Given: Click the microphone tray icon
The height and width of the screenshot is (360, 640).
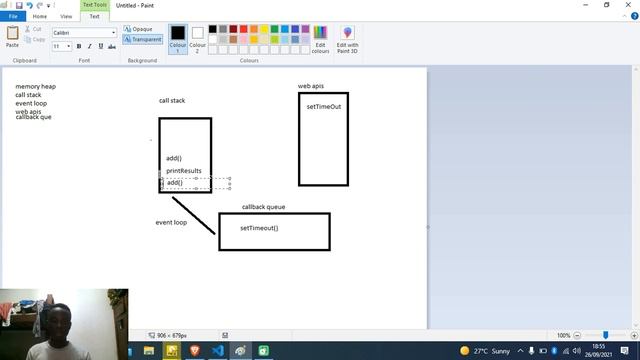Looking at the screenshot, I should pyautogui.click(x=531, y=351).
